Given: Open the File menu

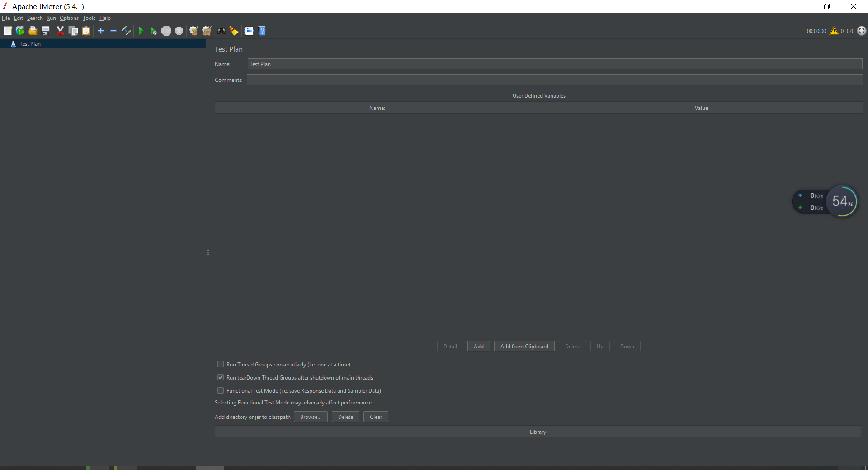Looking at the screenshot, I should [x=6, y=18].
